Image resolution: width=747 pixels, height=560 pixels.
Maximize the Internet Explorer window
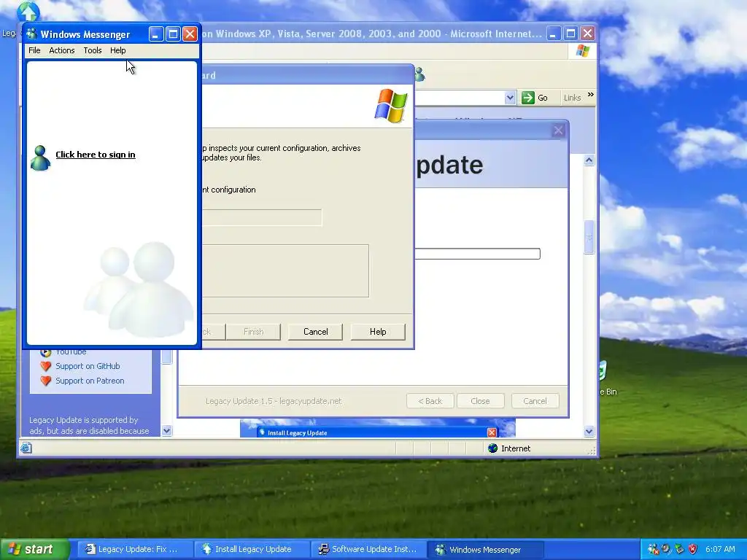click(570, 34)
